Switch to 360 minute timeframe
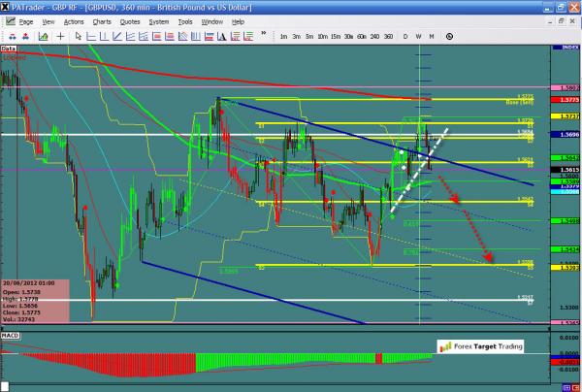Image resolution: width=582 pixels, height=392 pixels. pos(389,36)
